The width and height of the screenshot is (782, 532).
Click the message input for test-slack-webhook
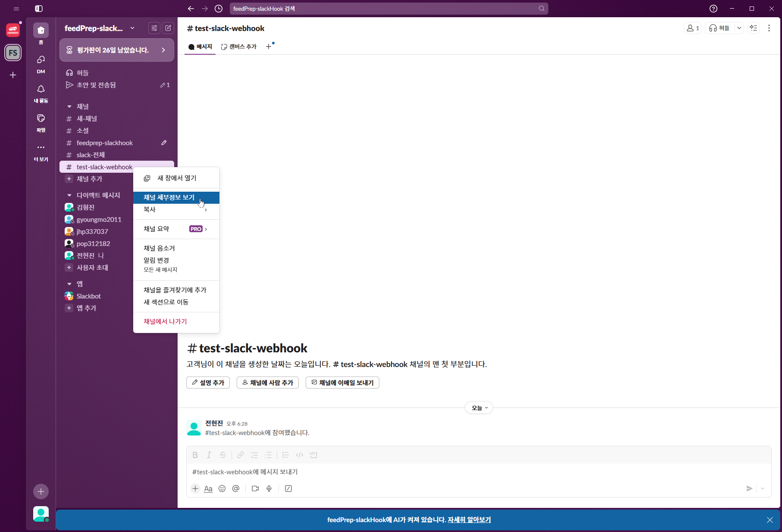pyautogui.click(x=479, y=472)
